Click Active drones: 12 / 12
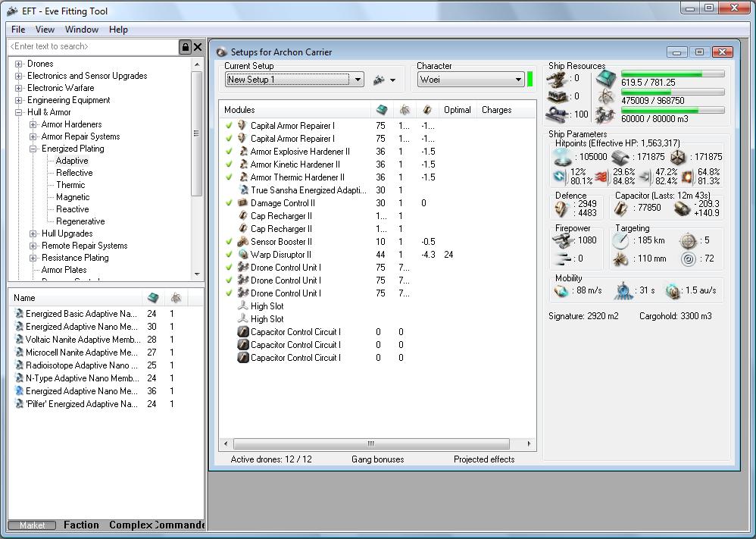Viewport: 756px width, 539px height. click(x=271, y=459)
